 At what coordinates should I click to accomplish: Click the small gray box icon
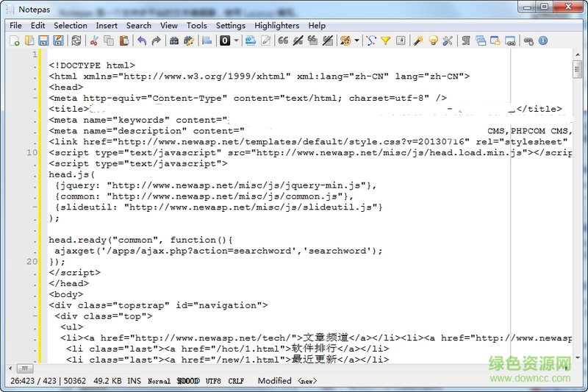[x=401, y=40]
